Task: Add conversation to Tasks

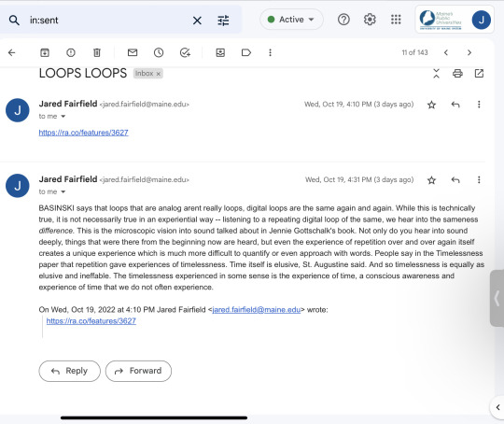Action: (x=185, y=52)
